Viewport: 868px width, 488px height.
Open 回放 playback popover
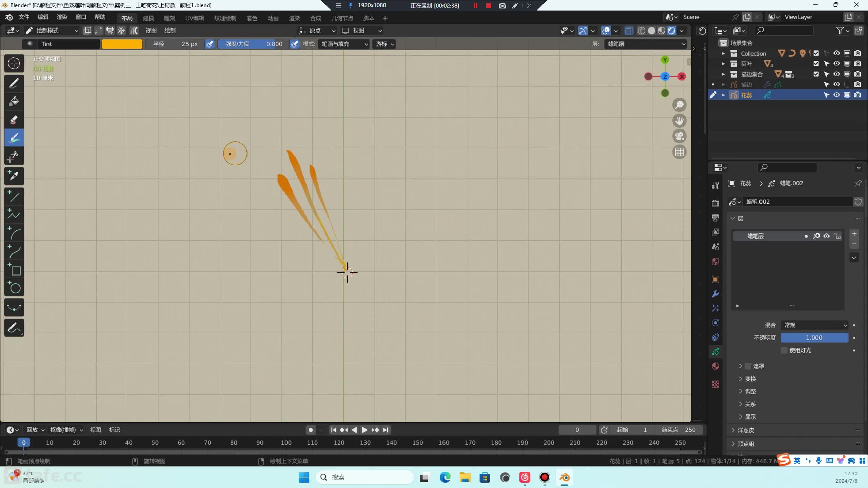[35, 430]
